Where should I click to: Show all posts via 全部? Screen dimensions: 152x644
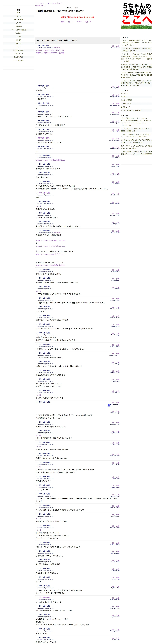click(x=63, y=22)
